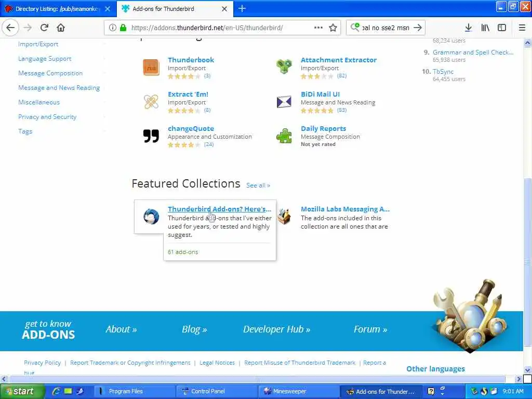Go back with the browser back arrow
This screenshot has height=399, width=532.
(10, 28)
